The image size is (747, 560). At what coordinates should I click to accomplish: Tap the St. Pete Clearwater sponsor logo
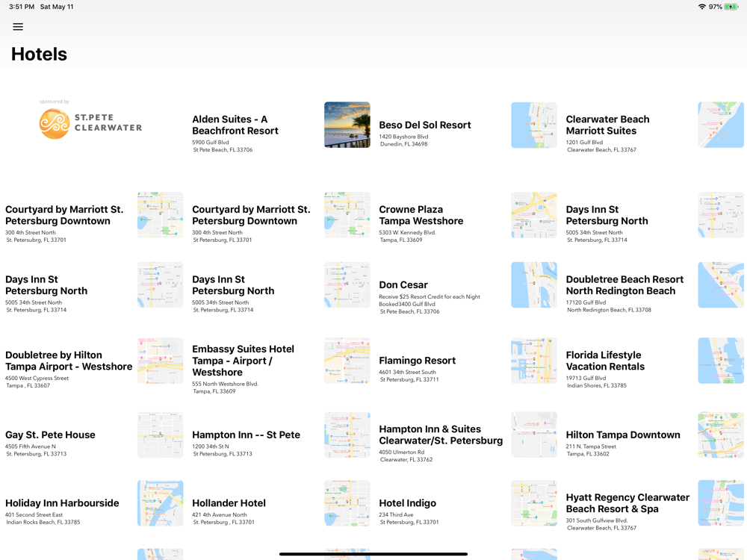coord(90,124)
